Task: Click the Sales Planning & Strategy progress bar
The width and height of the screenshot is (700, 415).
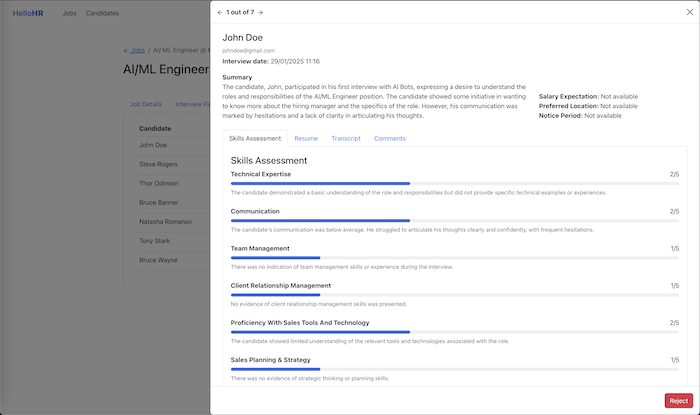Action: coord(454,369)
